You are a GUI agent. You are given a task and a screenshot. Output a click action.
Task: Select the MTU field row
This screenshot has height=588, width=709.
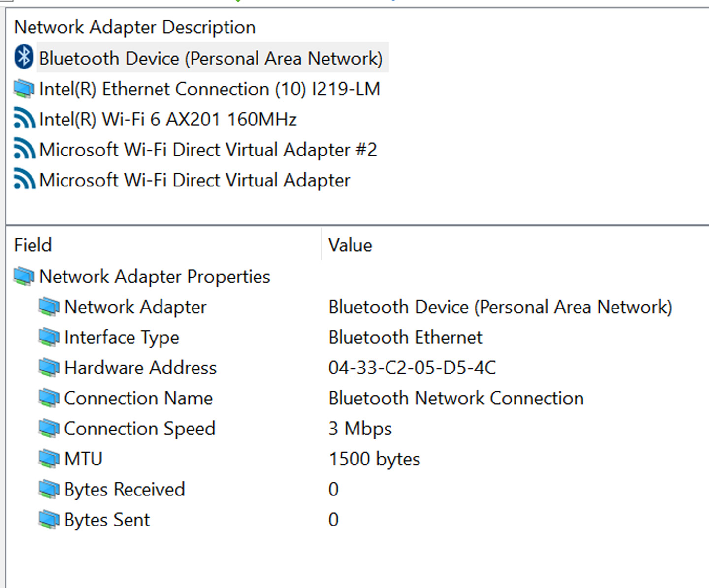83,459
